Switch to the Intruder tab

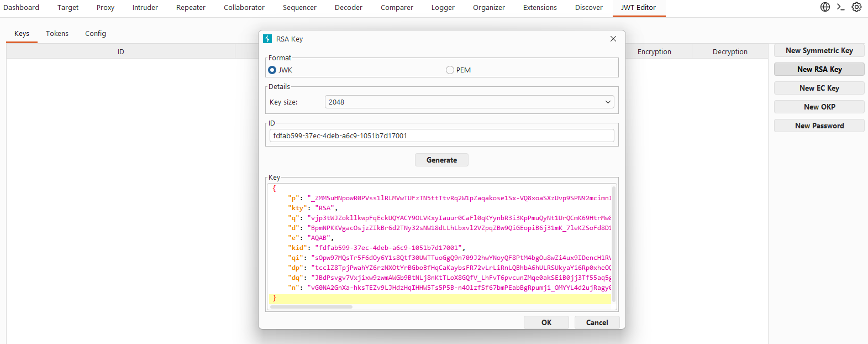(x=145, y=8)
